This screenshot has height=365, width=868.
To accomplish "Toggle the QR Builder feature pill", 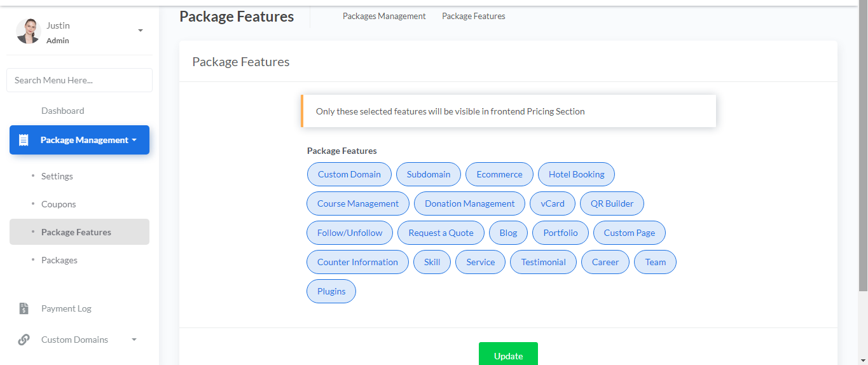I will coord(612,203).
